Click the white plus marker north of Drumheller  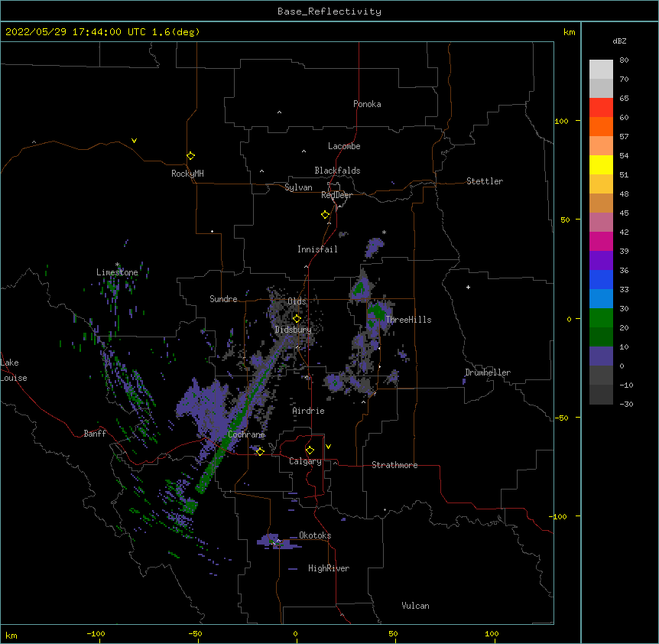[468, 287]
